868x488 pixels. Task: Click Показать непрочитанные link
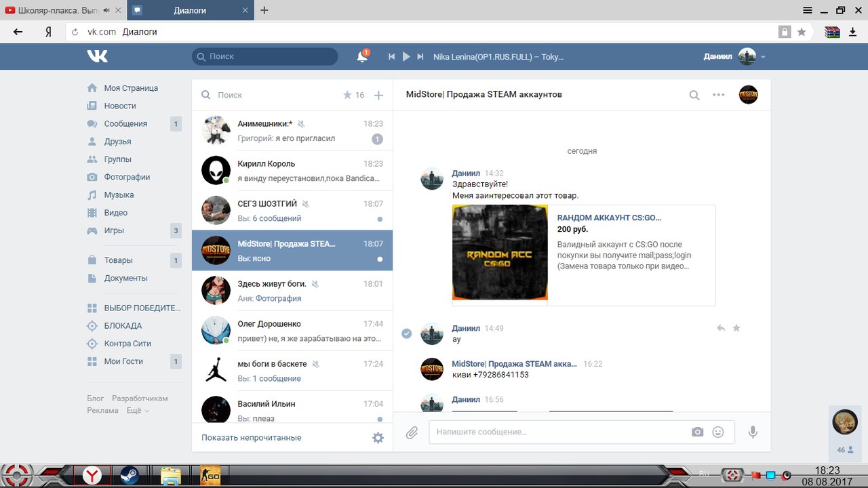pos(252,438)
